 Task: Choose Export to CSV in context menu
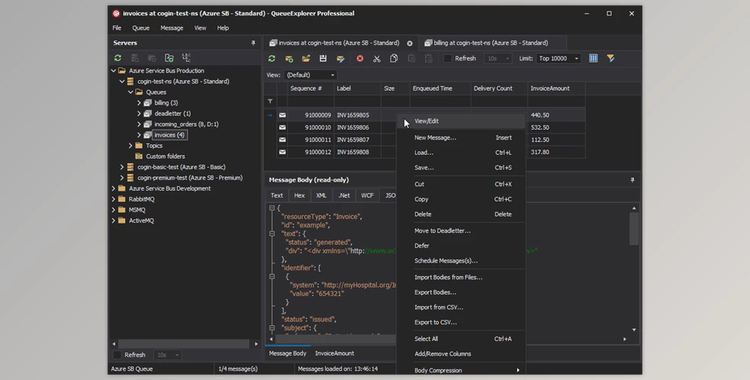(462, 322)
